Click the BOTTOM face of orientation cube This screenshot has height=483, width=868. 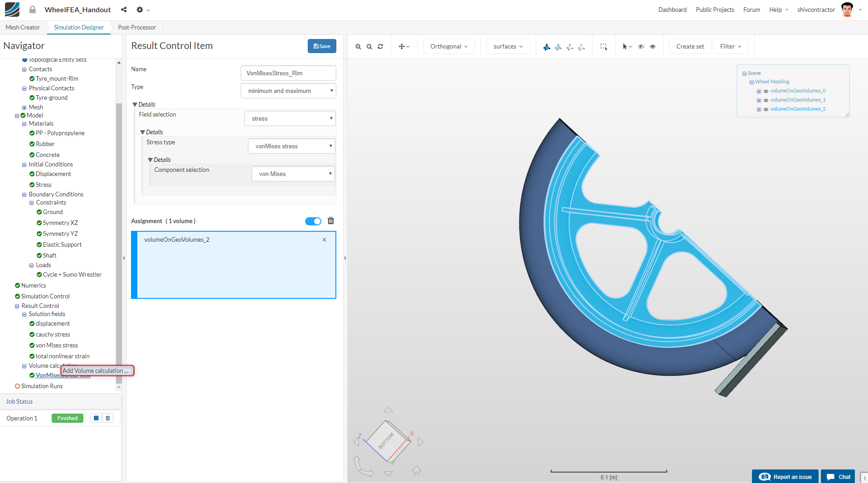(387, 440)
